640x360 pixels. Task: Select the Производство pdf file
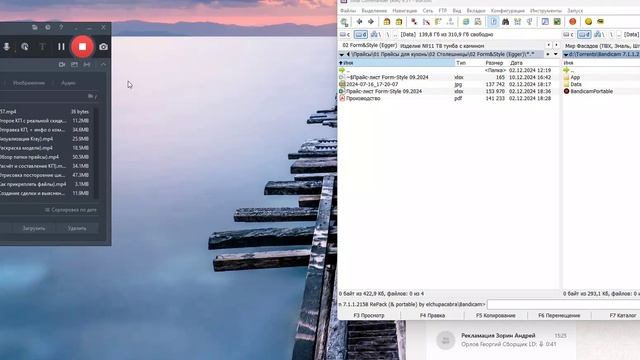pyautogui.click(x=449, y=98)
